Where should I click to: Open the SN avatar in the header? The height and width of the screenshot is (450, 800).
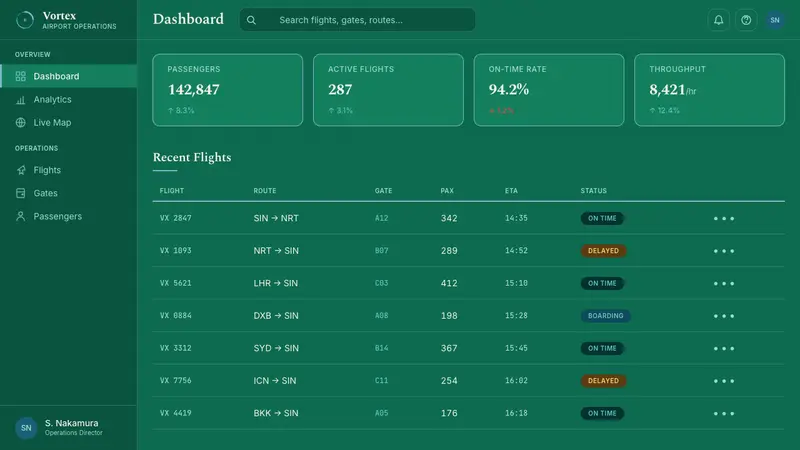point(774,20)
